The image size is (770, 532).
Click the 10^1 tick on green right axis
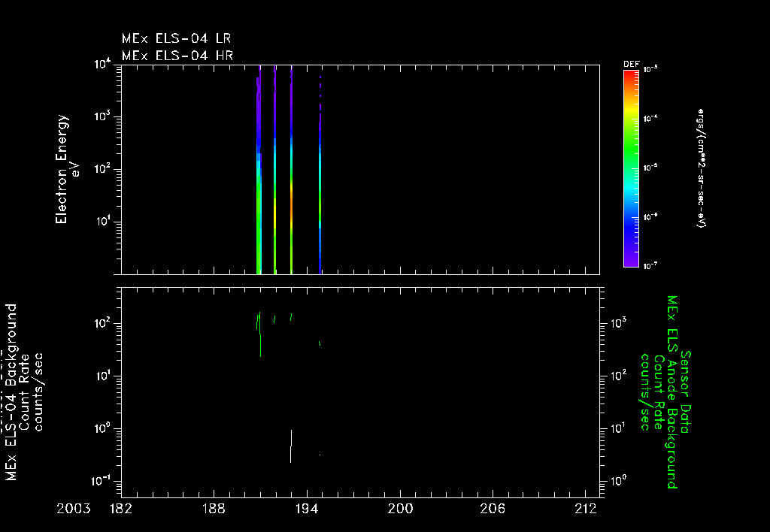[x=618, y=428]
